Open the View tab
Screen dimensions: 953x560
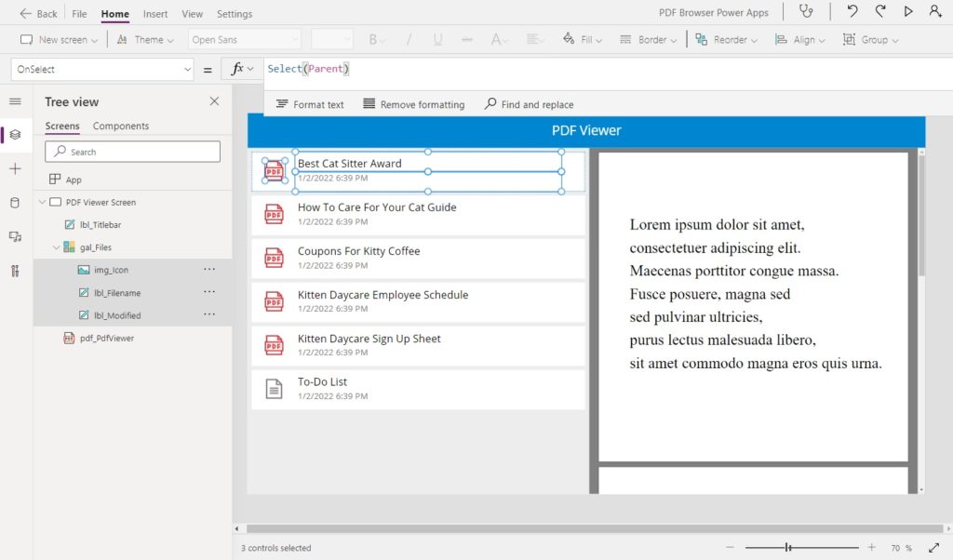192,13
